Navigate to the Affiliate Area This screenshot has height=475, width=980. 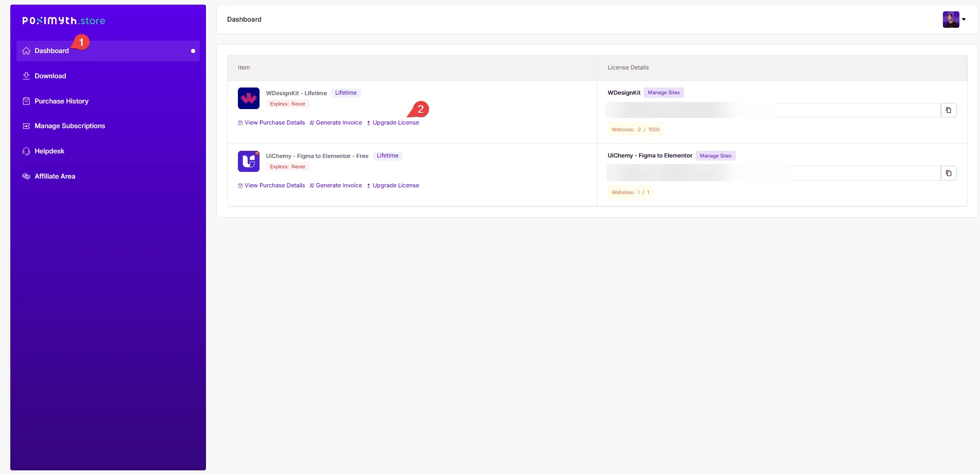point(55,177)
